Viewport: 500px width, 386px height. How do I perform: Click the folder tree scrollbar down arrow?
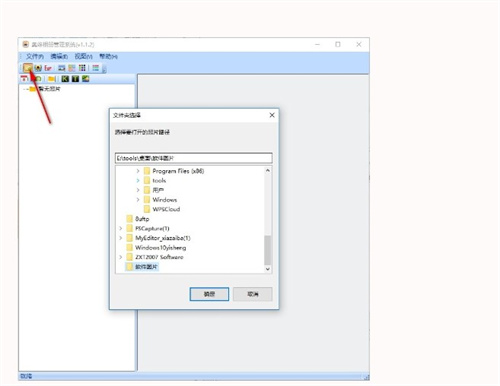coord(268,269)
